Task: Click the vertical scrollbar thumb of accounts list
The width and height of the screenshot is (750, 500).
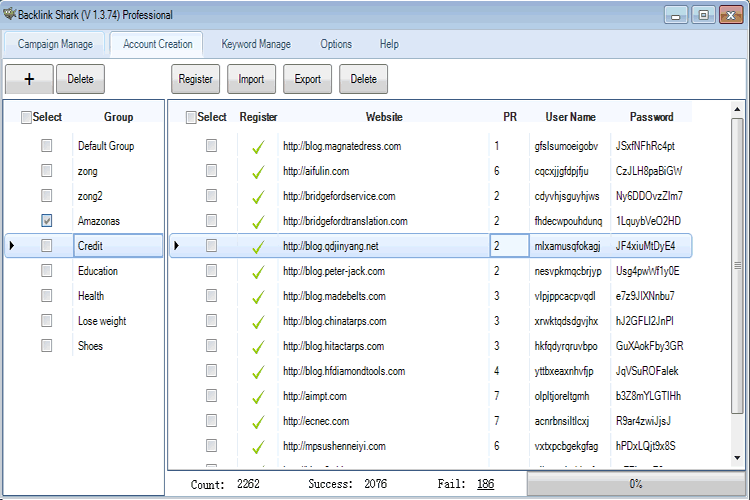Action: coord(737,266)
